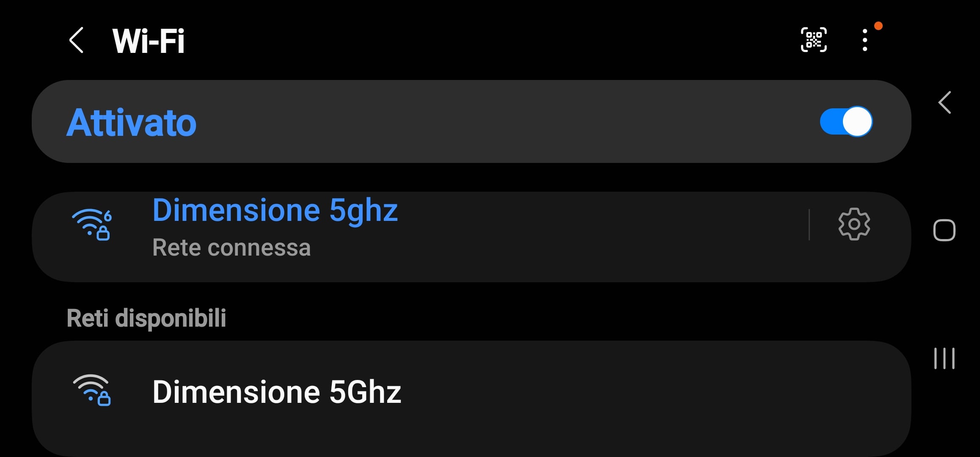Open settings gear for Dimensione 5ghz

point(854,224)
